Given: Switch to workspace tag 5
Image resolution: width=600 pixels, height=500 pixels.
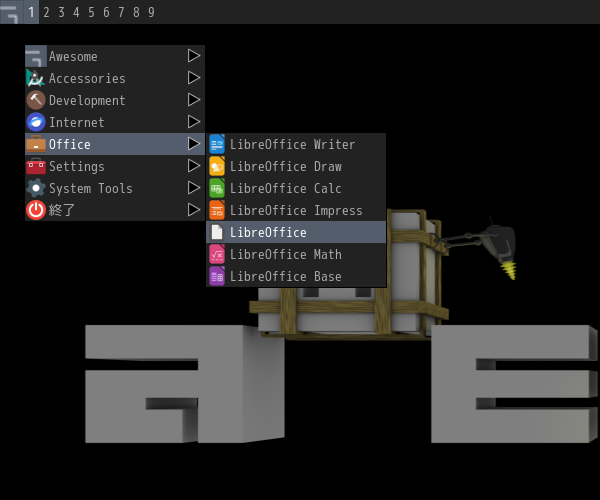Looking at the screenshot, I should coord(91,12).
